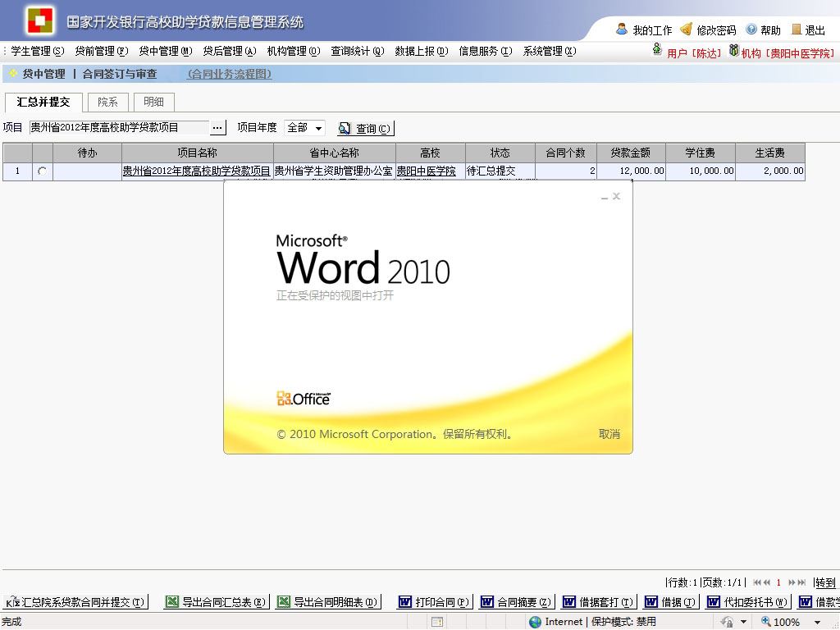Viewport: 840px width, 630px height.
Task: Open the project picker ellipsis button
Action: (217, 127)
